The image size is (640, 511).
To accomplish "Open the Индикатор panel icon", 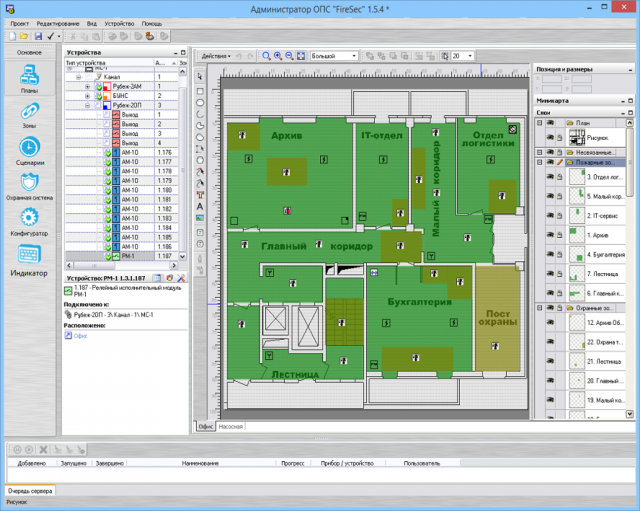I will click(29, 254).
